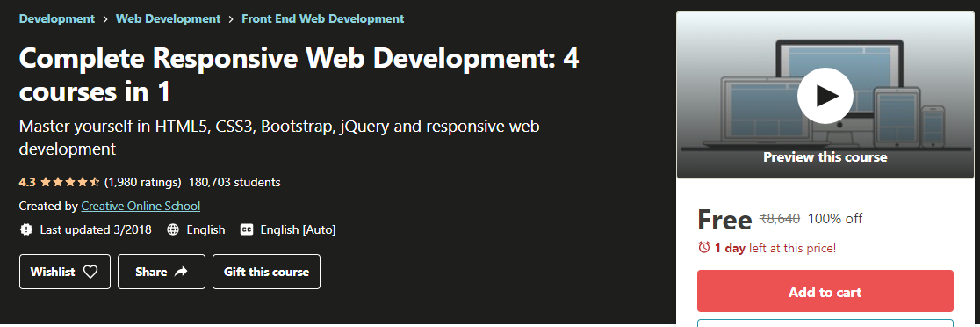Viewport: 980px width, 327px height.
Task: Click the last updated badge icon
Action: [26, 229]
